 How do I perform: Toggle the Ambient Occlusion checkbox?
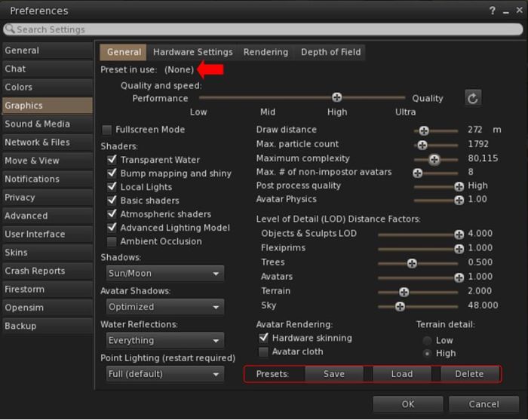pyautogui.click(x=112, y=242)
